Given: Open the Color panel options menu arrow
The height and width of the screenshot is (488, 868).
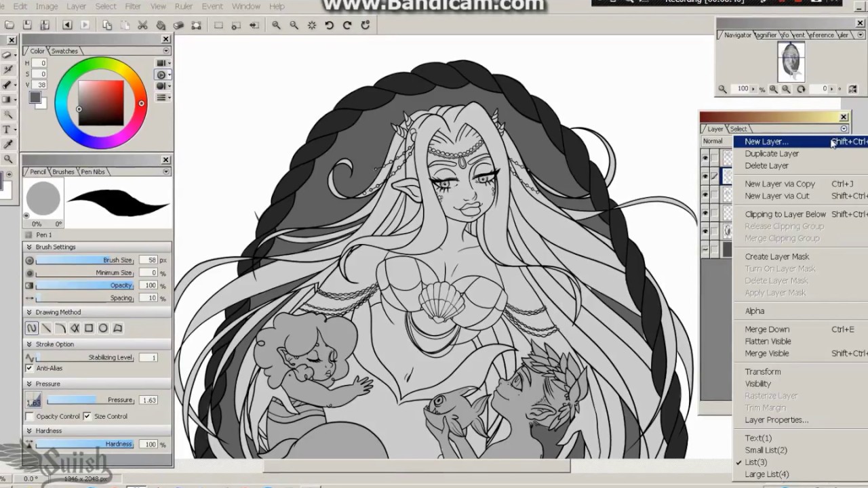Looking at the screenshot, I should point(165,51).
